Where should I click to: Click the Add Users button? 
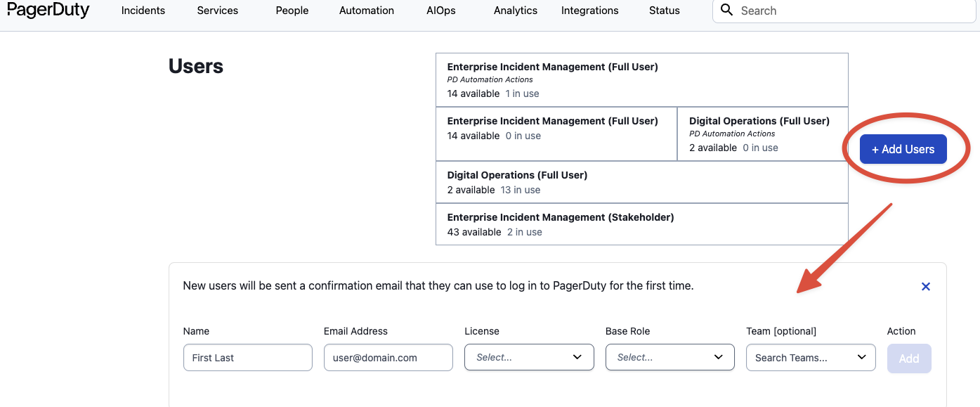pyautogui.click(x=903, y=149)
